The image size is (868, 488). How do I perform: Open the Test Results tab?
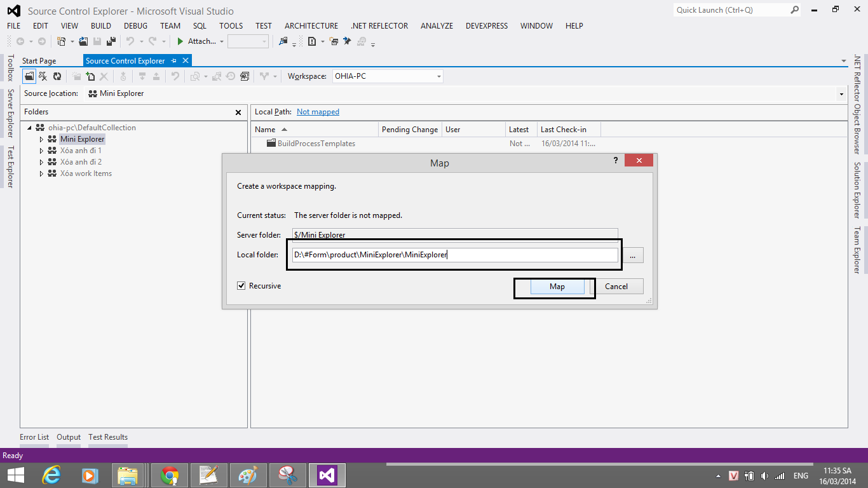coord(108,437)
